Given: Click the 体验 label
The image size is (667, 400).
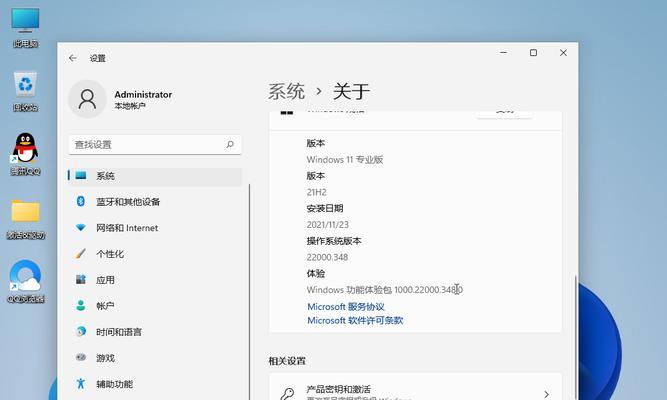Looking at the screenshot, I should coord(316,273).
